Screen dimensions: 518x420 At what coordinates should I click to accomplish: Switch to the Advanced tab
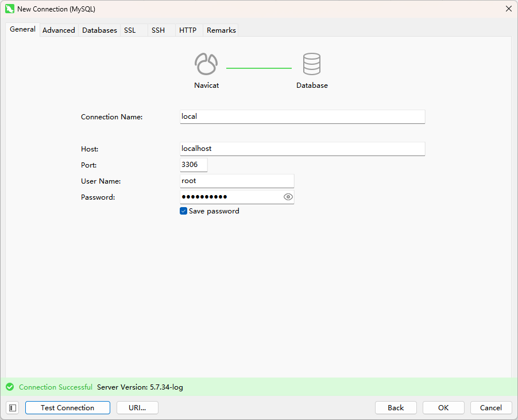click(59, 30)
